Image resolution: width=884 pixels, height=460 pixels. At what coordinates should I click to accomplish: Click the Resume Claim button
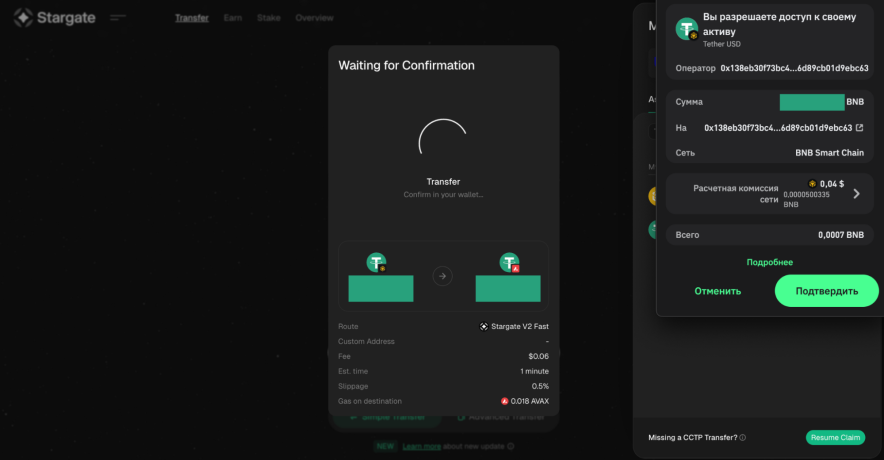835,437
